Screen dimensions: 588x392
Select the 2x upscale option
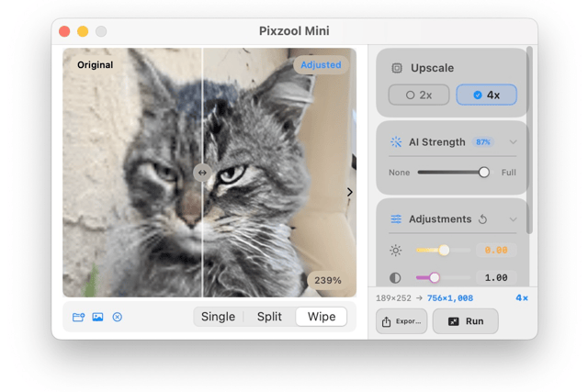pyautogui.click(x=419, y=95)
